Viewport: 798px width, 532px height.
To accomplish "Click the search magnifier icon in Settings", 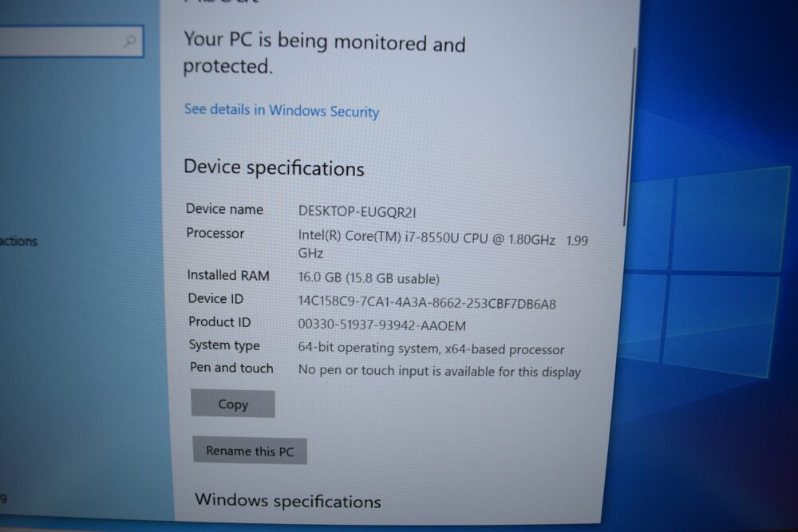I will 130,41.
